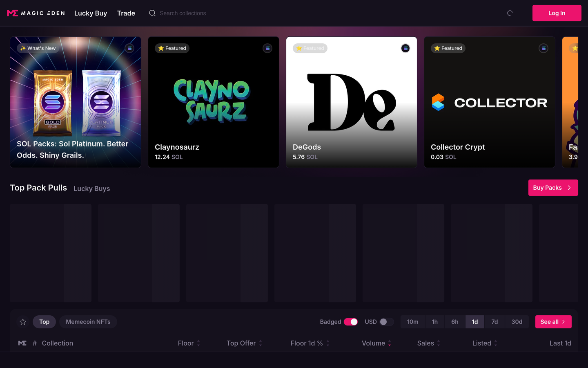The height and width of the screenshot is (368, 588).
Task: Sort table by Floor column
Action: 189,343
